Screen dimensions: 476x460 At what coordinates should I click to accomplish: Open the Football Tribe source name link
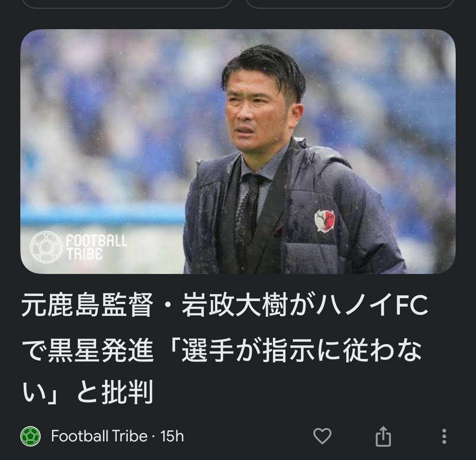[x=99, y=436]
